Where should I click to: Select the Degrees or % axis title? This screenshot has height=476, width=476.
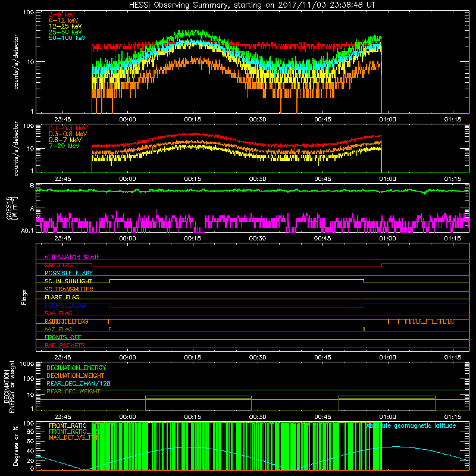15,446
